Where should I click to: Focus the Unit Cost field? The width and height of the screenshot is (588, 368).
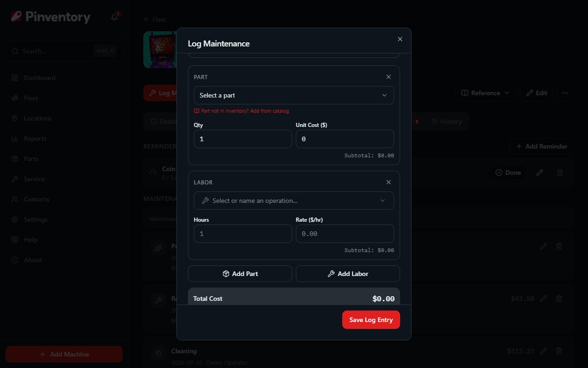click(x=345, y=139)
